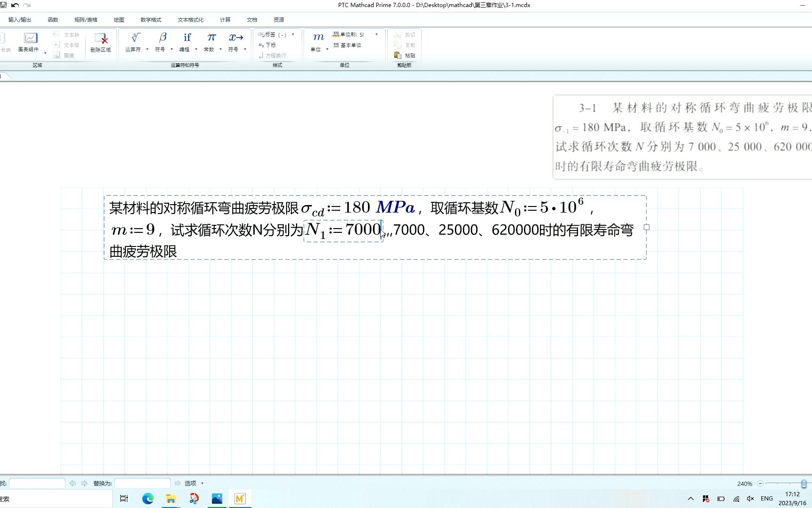This screenshot has height=508, width=812.
Task: Expand the Programming (编程) dropdown arrow
Action: pos(196,49)
